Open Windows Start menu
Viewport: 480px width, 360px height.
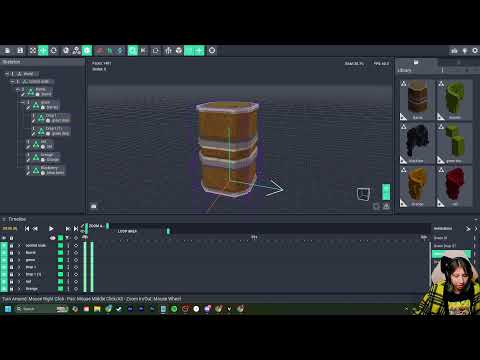point(8,309)
